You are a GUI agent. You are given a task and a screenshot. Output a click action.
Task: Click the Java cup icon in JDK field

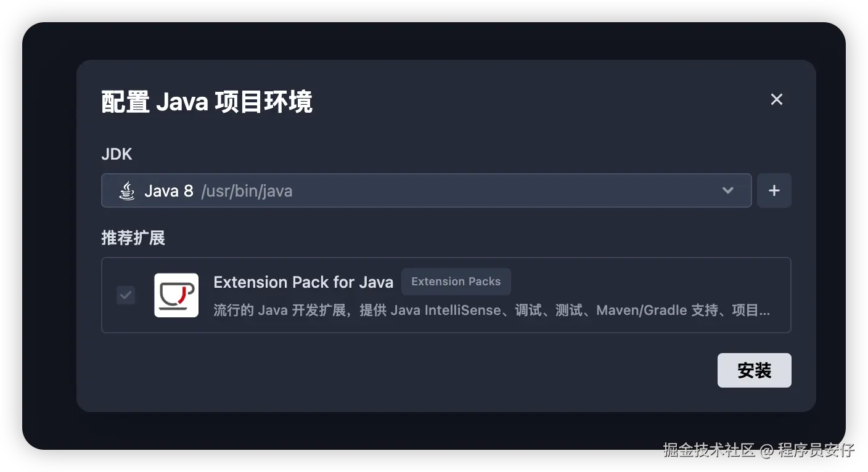[x=127, y=190]
